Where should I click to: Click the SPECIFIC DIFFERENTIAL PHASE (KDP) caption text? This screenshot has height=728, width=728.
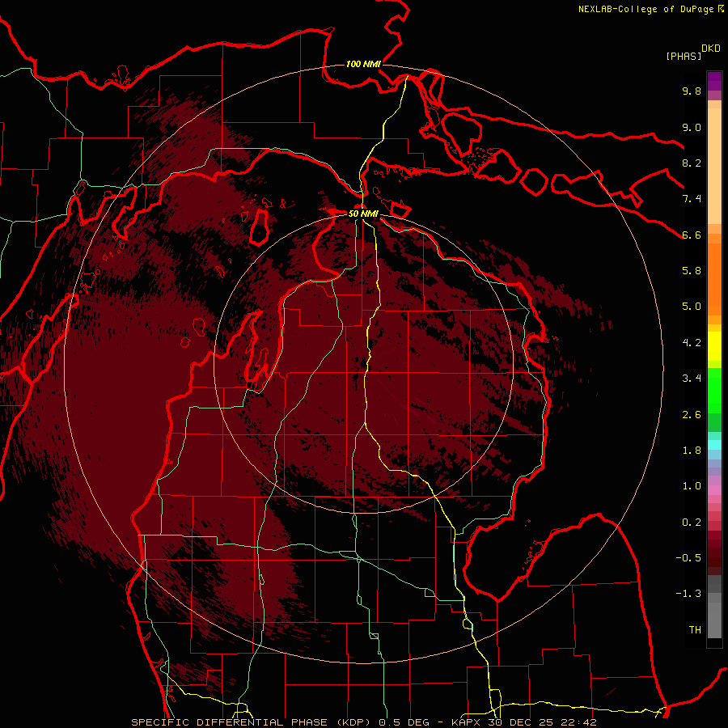[x=253, y=722]
